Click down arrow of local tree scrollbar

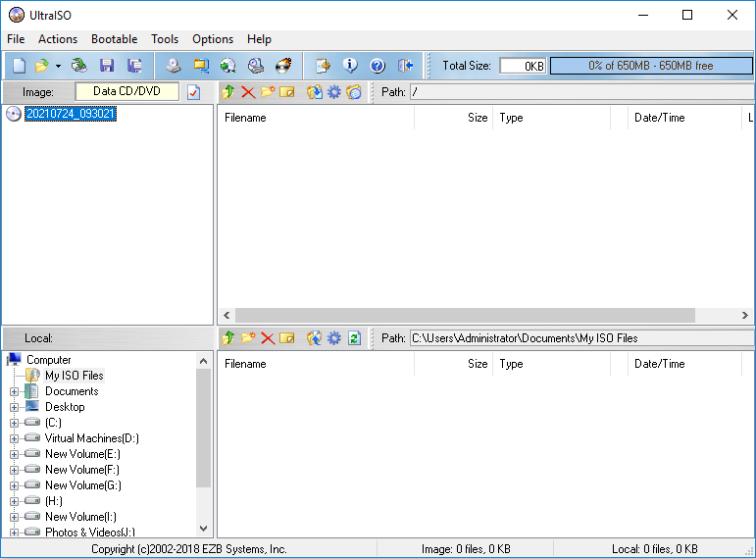click(x=204, y=529)
